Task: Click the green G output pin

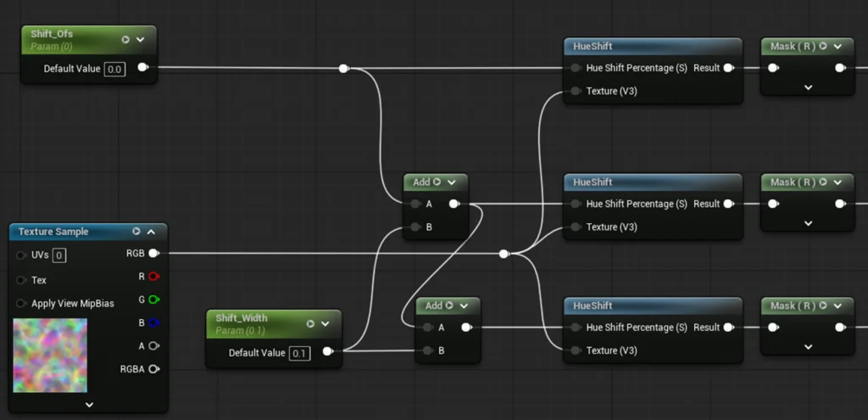Action: tap(153, 300)
